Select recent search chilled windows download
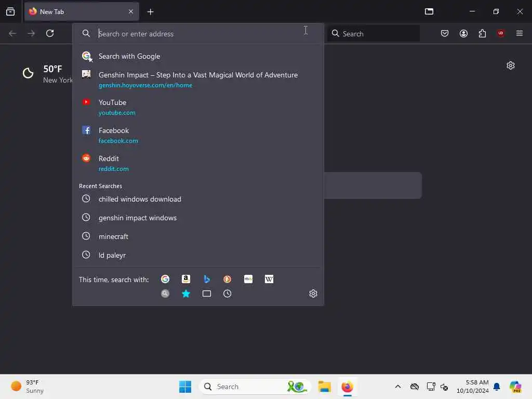 point(198,199)
